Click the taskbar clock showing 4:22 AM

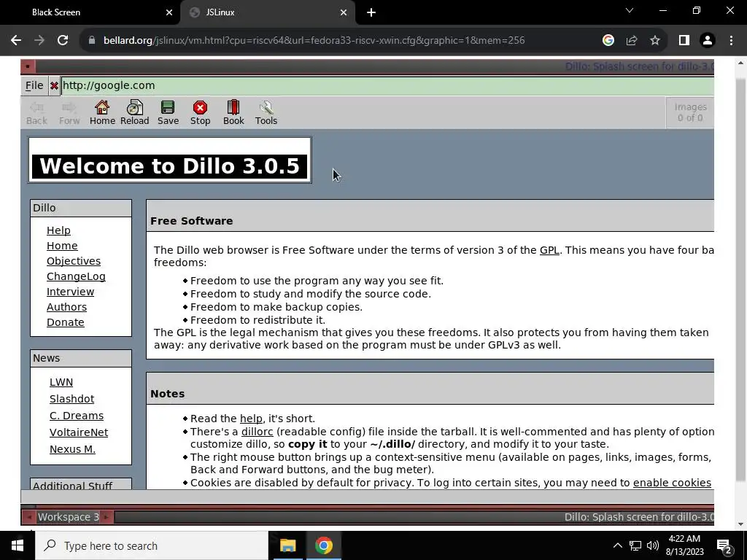pos(684,545)
